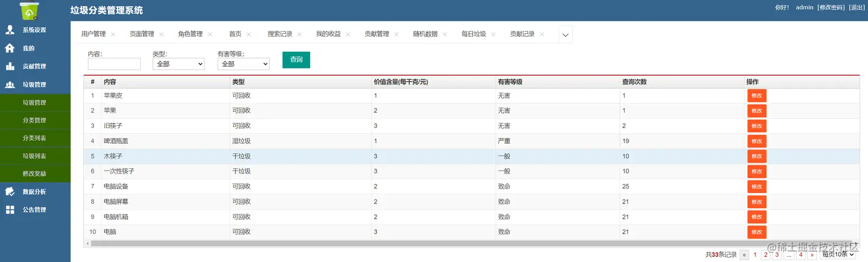Select 分类列表 submenu item
The image size is (868, 262).
click(34, 138)
